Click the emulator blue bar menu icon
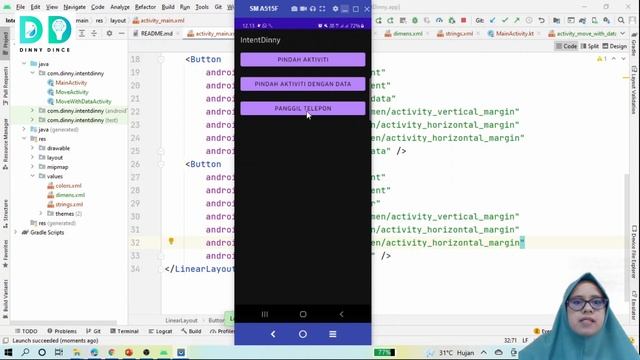640x360 pixels. click(333, 334)
